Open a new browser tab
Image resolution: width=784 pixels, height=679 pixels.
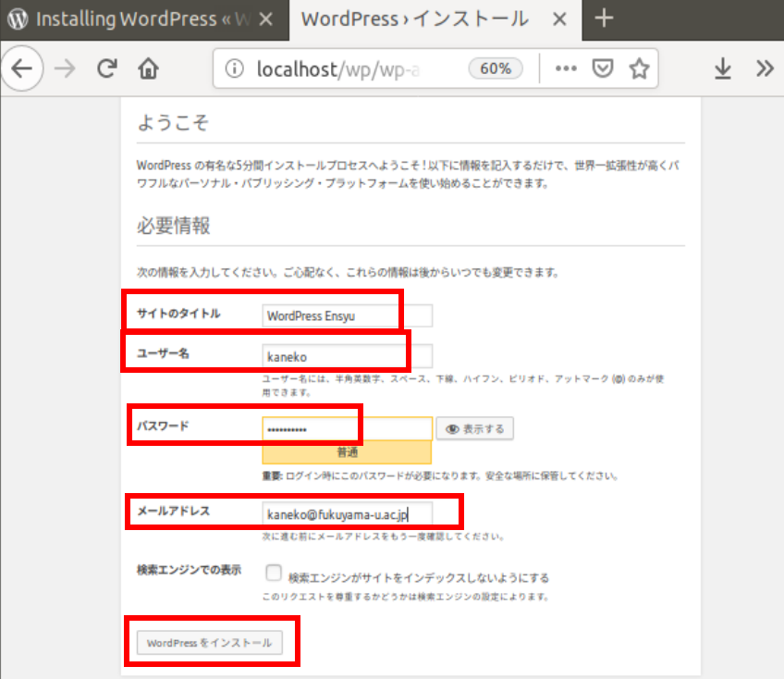click(604, 19)
